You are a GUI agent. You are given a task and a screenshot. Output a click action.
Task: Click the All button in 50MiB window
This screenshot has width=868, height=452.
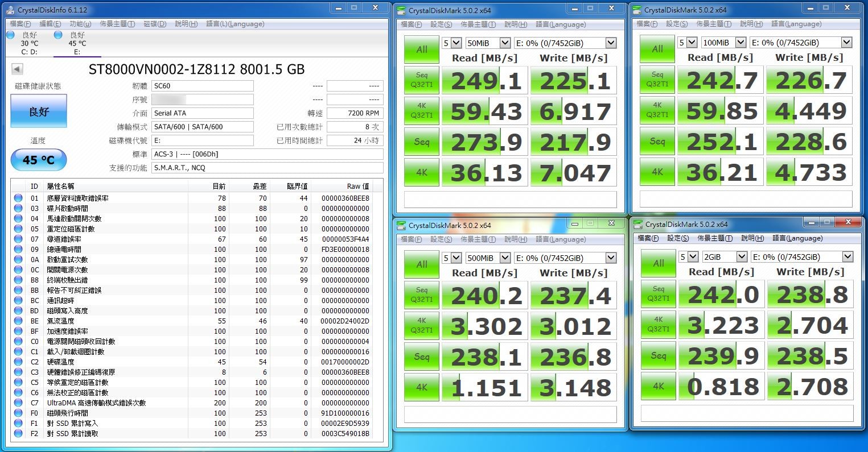(422, 49)
